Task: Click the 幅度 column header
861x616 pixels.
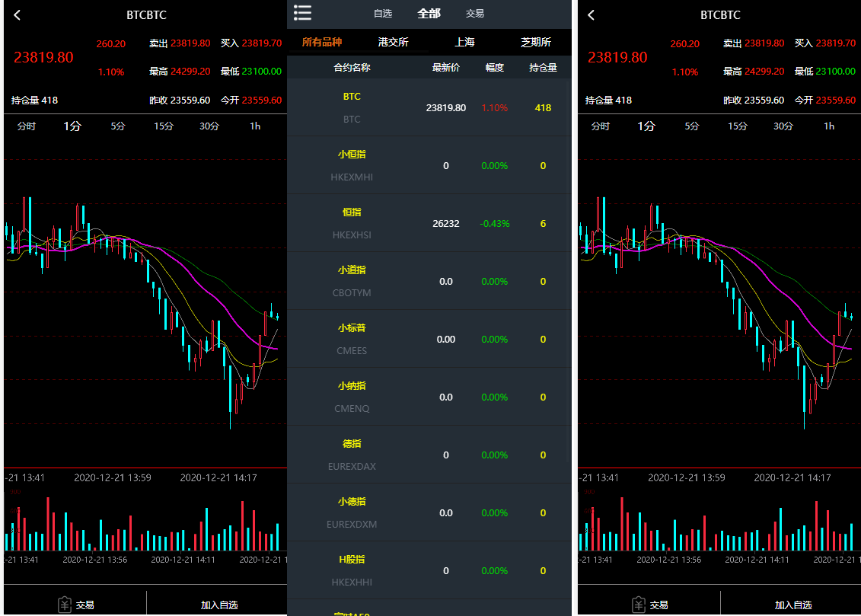Action: point(494,68)
